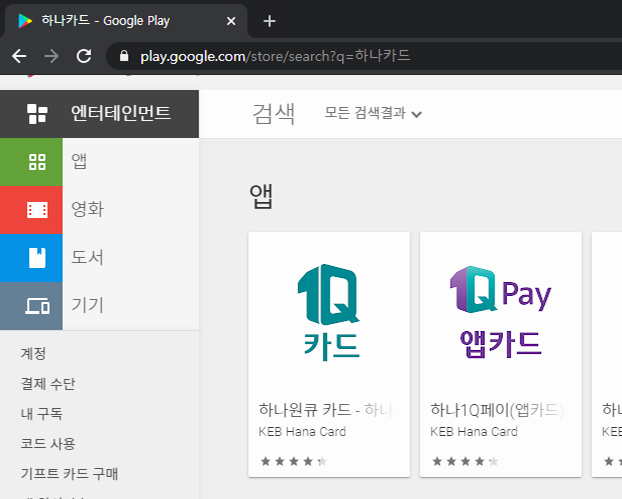The image size is (622, 499).
Task: Click the 검색 page heading
Action: click(274, 113)
